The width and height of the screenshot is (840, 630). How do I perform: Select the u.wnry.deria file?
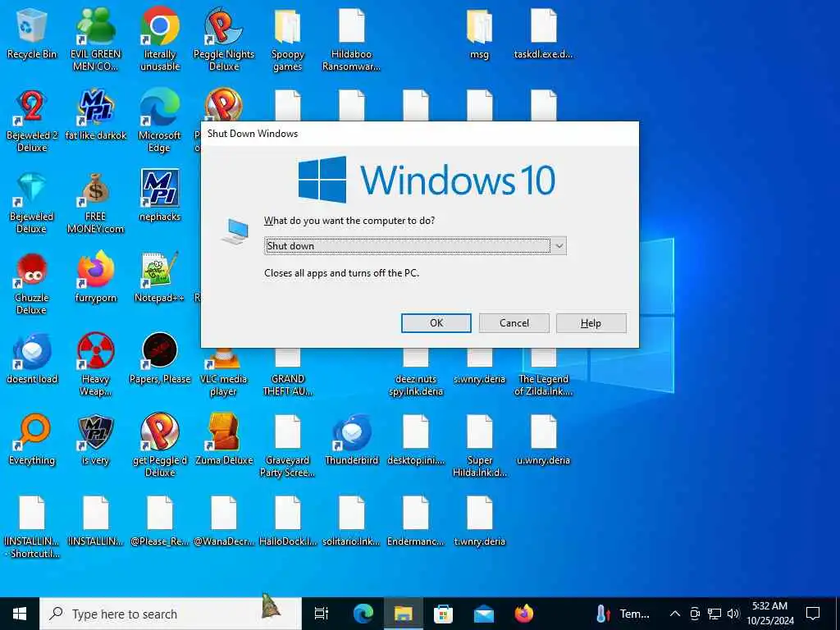pos(543,440)
